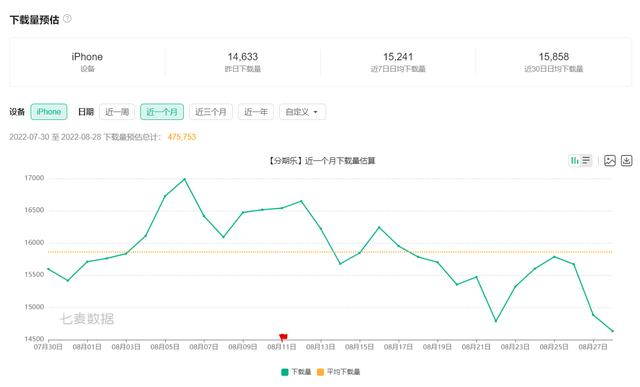This screenshot has width=640, height=387.
Task: Switch to the list view icon
Action: tap(586, 160)
